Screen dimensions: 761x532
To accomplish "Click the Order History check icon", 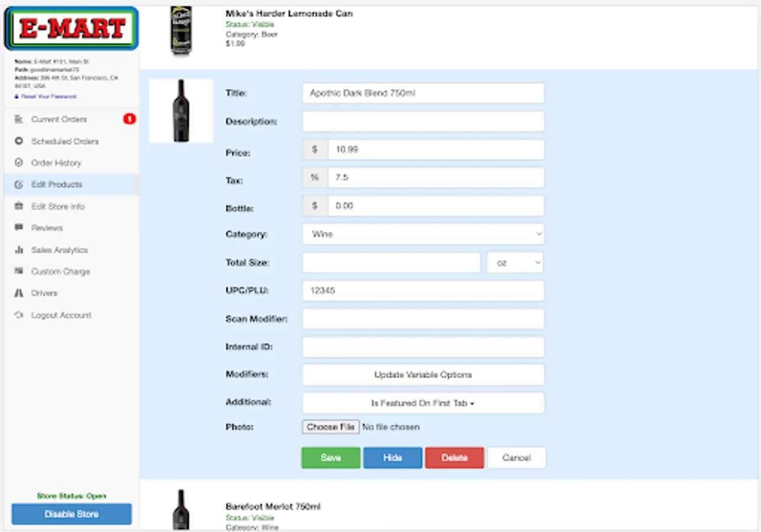I will [18, 163].
